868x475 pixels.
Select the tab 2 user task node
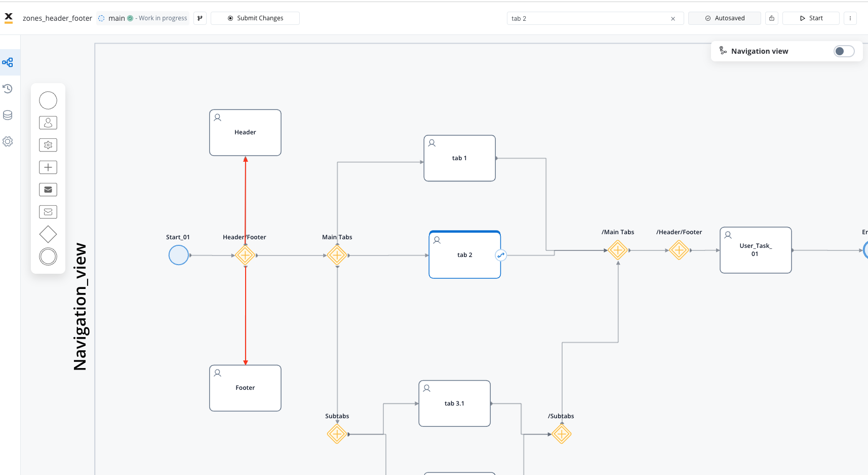coord(465,254)
